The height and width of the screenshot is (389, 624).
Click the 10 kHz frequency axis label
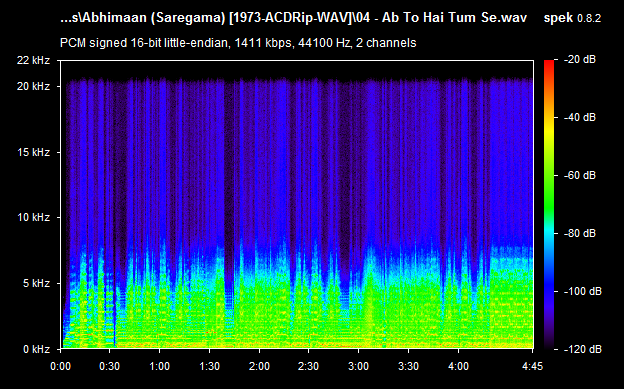click(33, 217)
